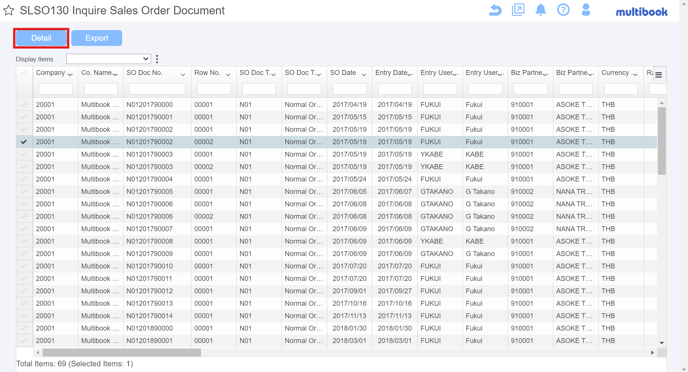Click the multibook logo
The image size is (688, 372).
pyautogui.click(x=641, y=12)
